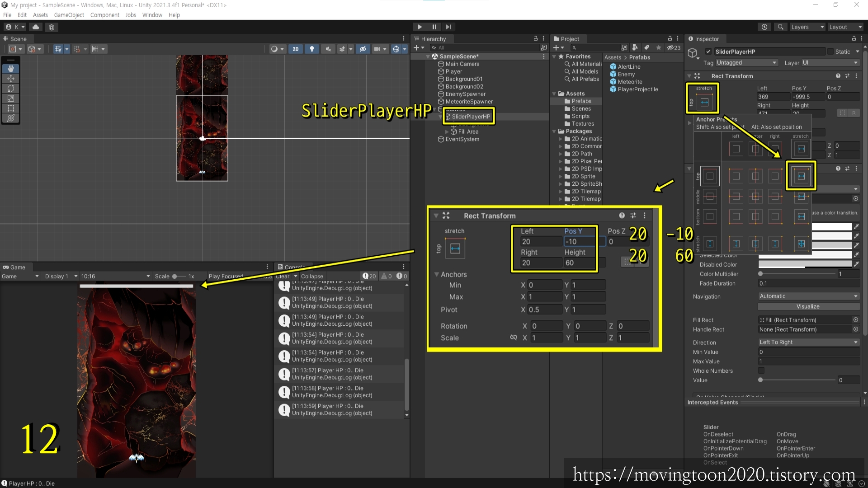Select the Rect tool in Scene
The height and width of the screenshot is (488, 868).
11,108
